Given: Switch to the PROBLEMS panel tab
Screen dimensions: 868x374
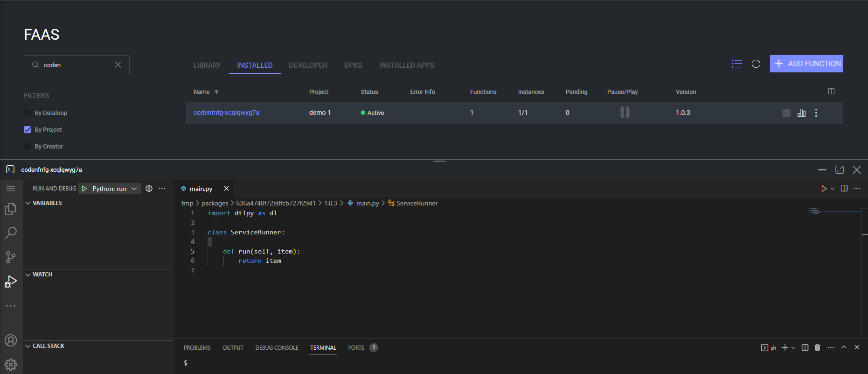Looking at the screenshot, I should (197, 348).
